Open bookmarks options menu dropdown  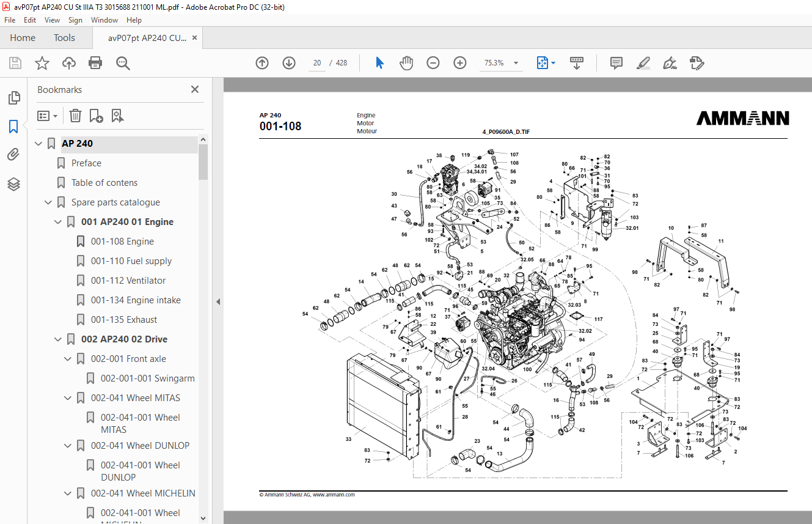[47, 116]
